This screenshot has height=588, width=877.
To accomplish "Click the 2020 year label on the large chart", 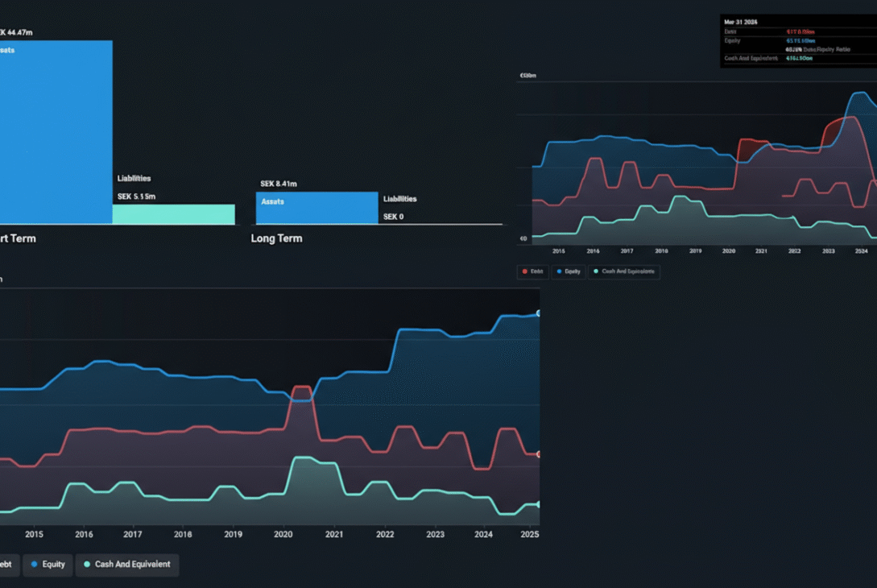I will tap(283, 534).
